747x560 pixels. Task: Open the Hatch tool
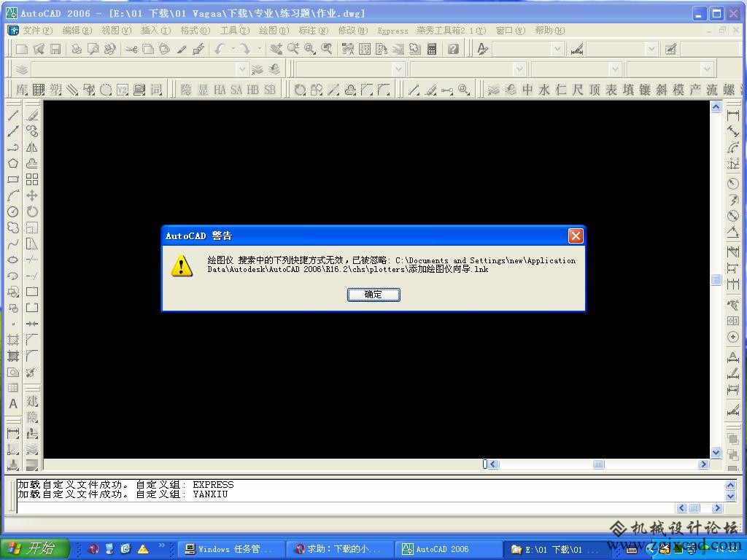click(13, 340)
